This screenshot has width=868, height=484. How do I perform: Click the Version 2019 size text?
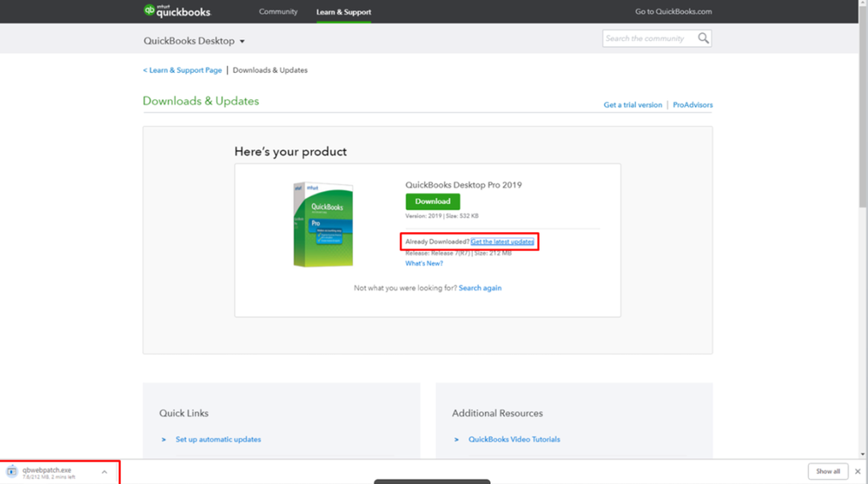click(441, 216)
